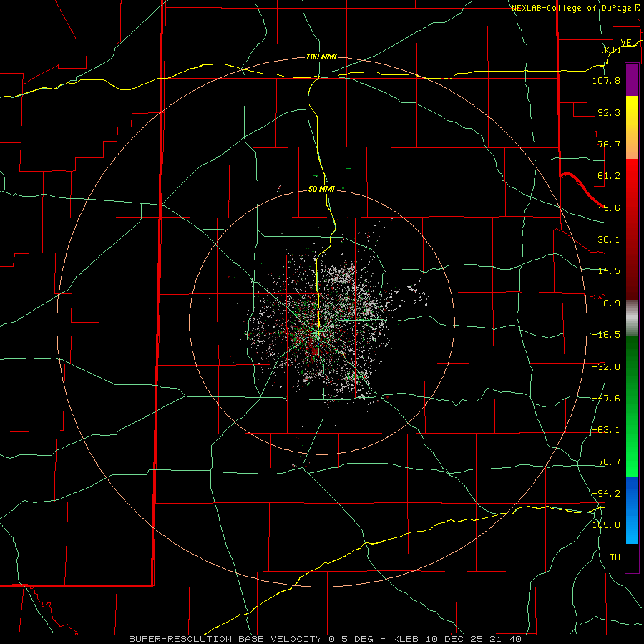Image resolution: width=644 pixels, height=644 pixels.
Task: Click the -94.2 velocity scale value
Action: (606, 494)
